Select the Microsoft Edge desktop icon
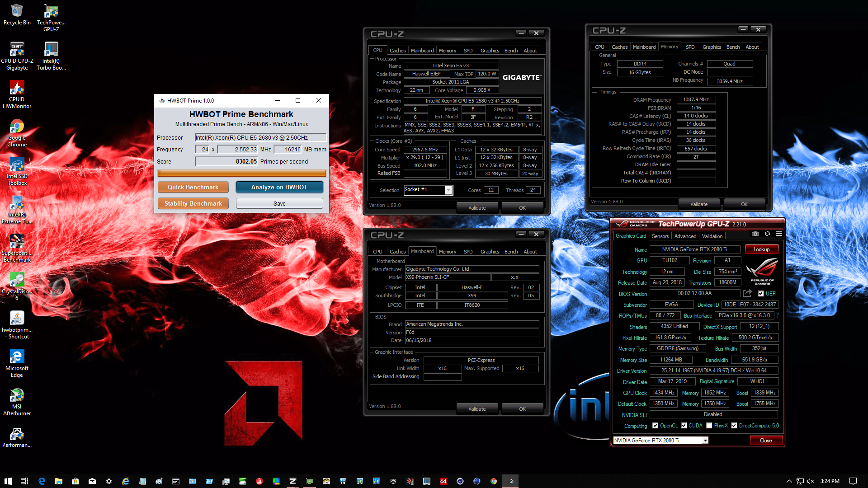 (17, 364)
